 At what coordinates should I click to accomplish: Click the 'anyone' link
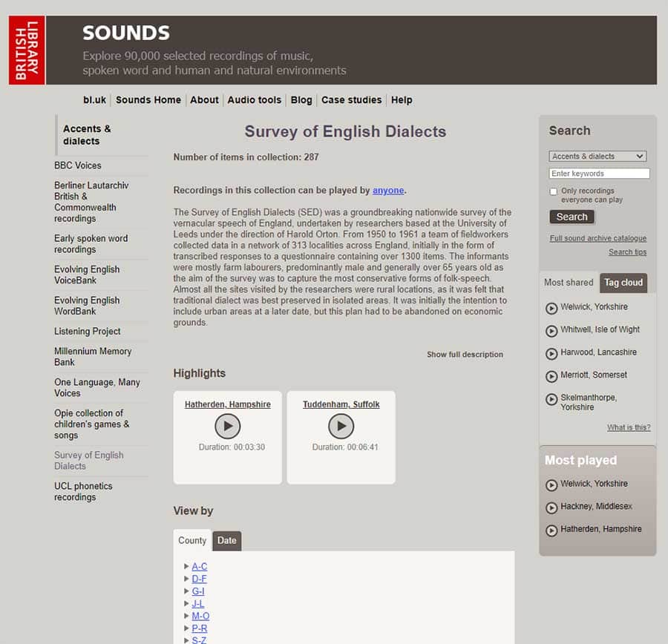coord(388,191)
